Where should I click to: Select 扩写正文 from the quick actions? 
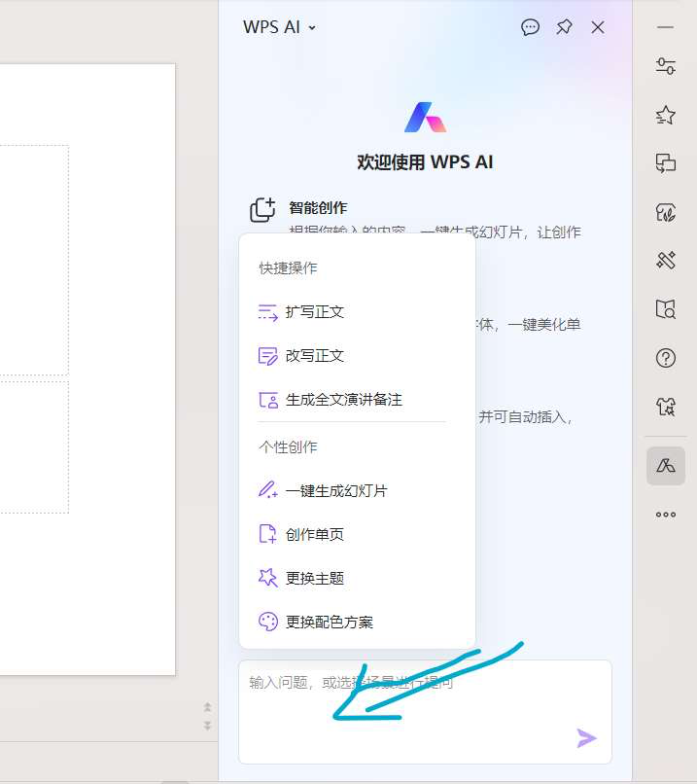[x=315, y=312]
